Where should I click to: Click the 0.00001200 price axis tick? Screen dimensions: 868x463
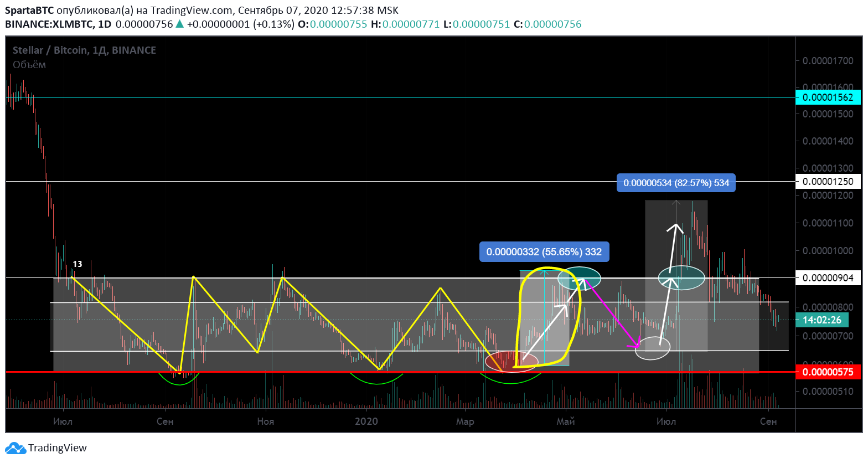click(x=828, y=195)
